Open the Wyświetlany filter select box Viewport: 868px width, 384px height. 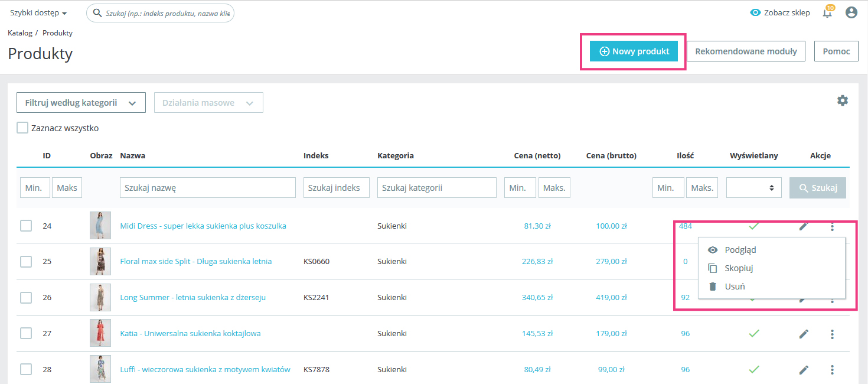pyautogui.click(x=753, y=188)
